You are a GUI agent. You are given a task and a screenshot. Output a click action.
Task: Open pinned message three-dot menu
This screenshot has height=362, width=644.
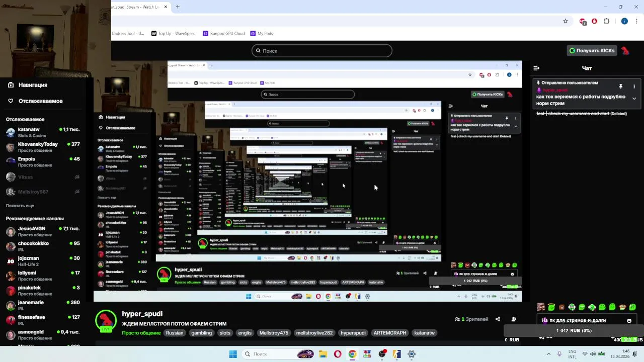coord(634,86)
